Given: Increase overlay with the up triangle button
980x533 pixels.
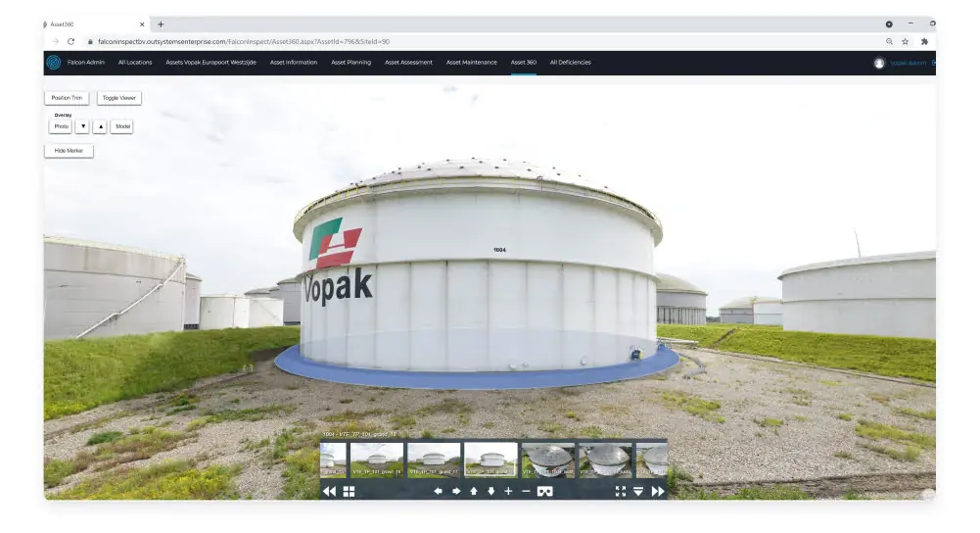Looking at the screenshot, I should pos(101,126).
